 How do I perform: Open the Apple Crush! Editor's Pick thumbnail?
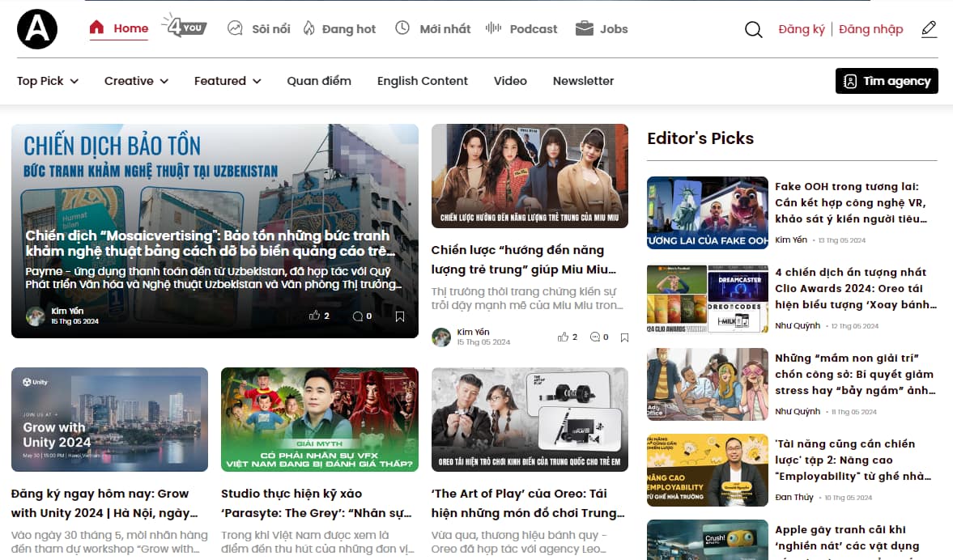tap(708, 539)
